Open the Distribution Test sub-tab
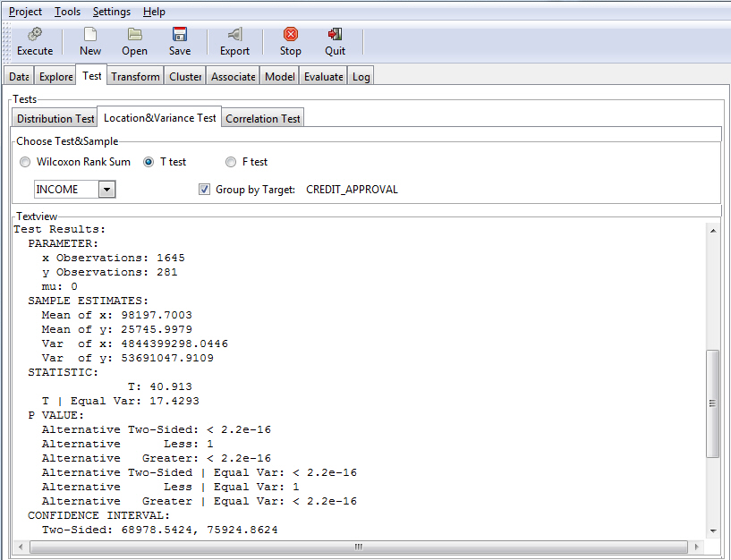This screenshot has width=731, height=560. click(55, 118)
